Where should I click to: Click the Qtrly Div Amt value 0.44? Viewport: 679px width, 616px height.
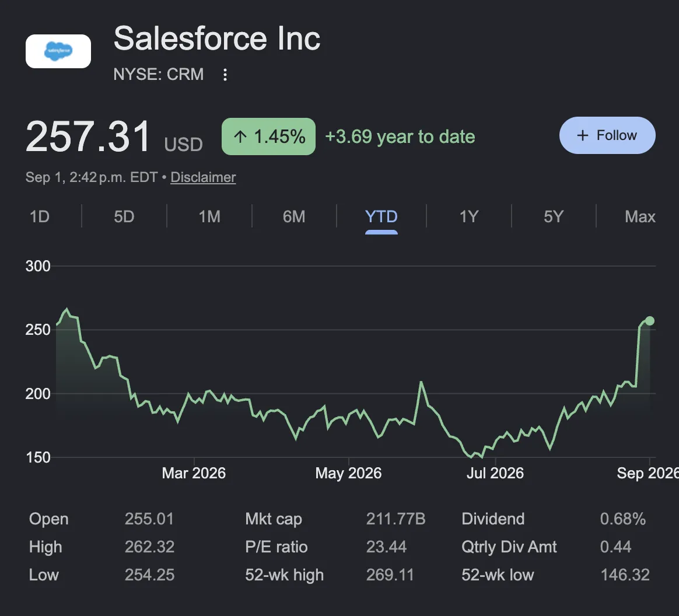[x=615, y=547]
